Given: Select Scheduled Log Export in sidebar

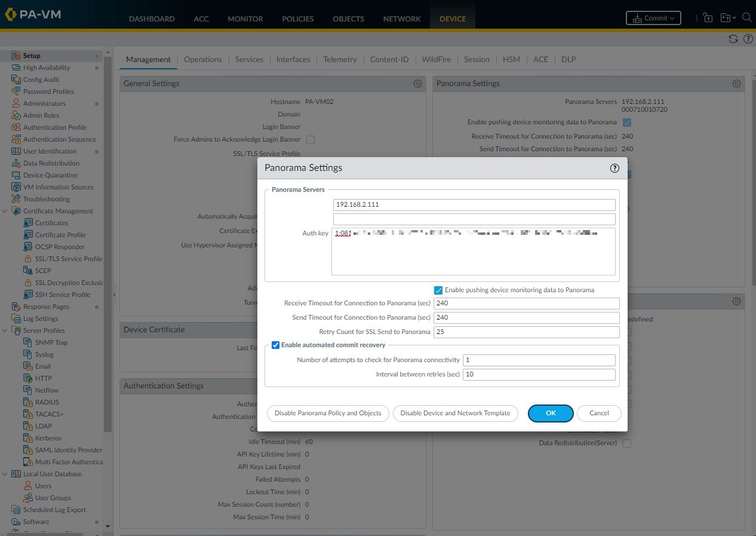Looking at the screenshot, I should 54,510.
